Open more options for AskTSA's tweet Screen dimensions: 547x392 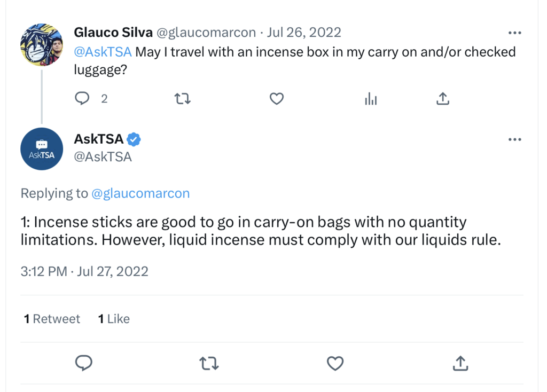coord(514,139)
